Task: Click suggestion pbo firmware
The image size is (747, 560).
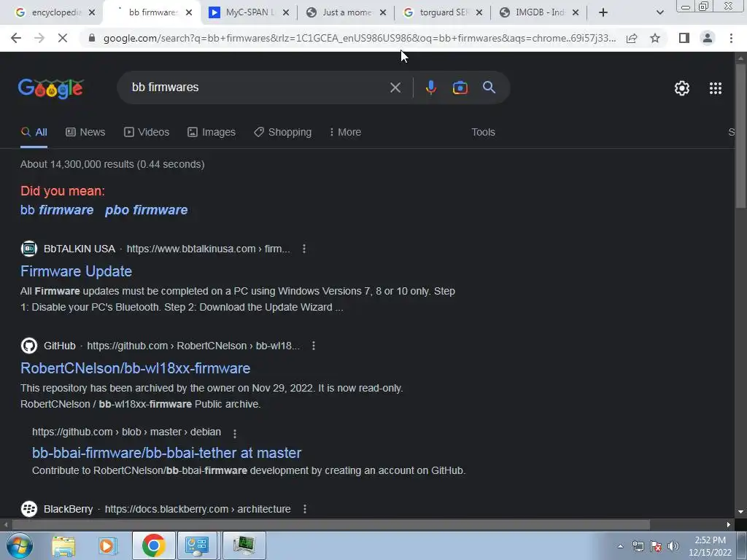Action: pos(146,210)
